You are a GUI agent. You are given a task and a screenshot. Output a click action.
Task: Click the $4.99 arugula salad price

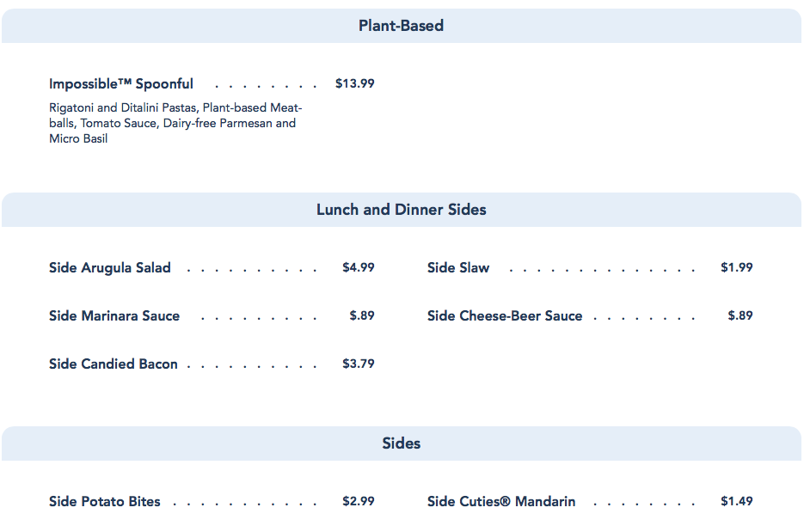[x=358, y=268]
